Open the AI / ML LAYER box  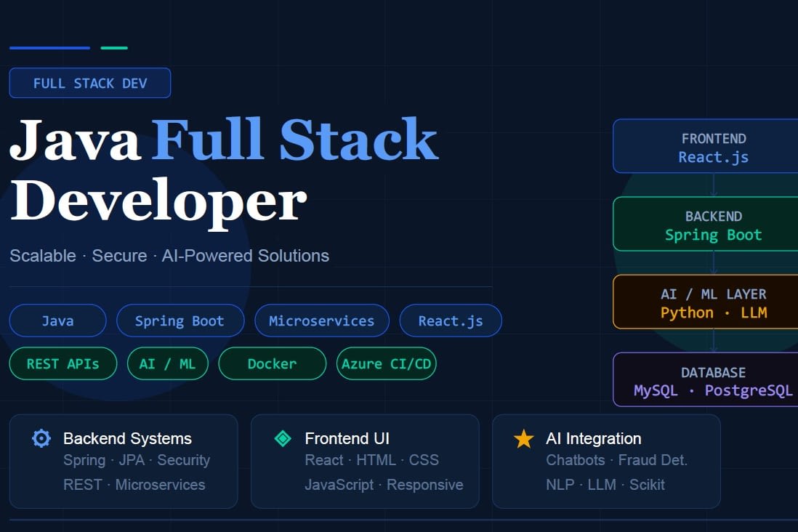click(x=706, y=302)
